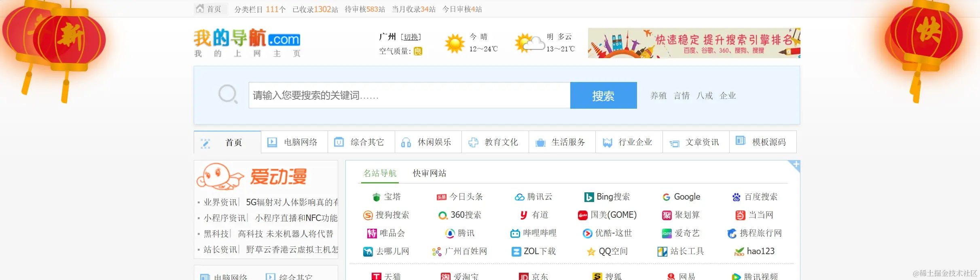Open the hao123 site link
This screenshot has height=280, width=980.
pos(754,252)
